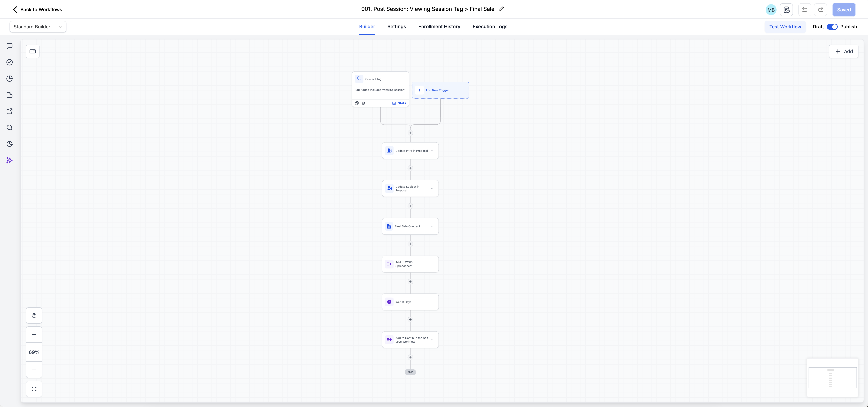Click the END node
The width and height of the screenshot is (868, 407).
(x=410, y=372)
